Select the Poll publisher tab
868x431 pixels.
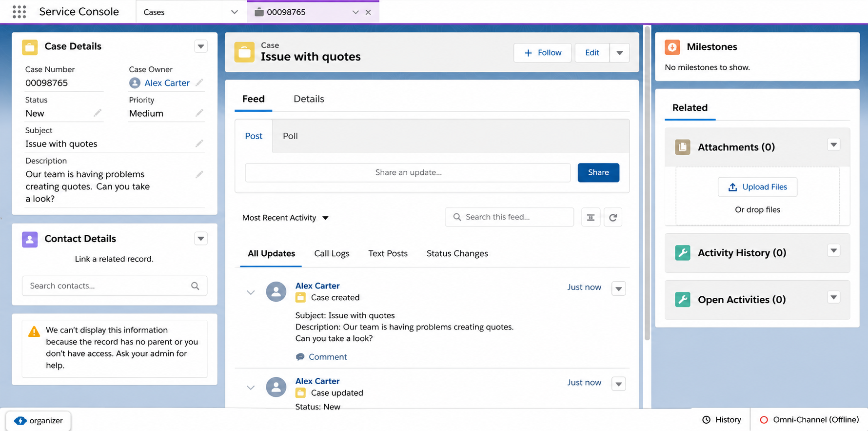(x=290, y=136)
